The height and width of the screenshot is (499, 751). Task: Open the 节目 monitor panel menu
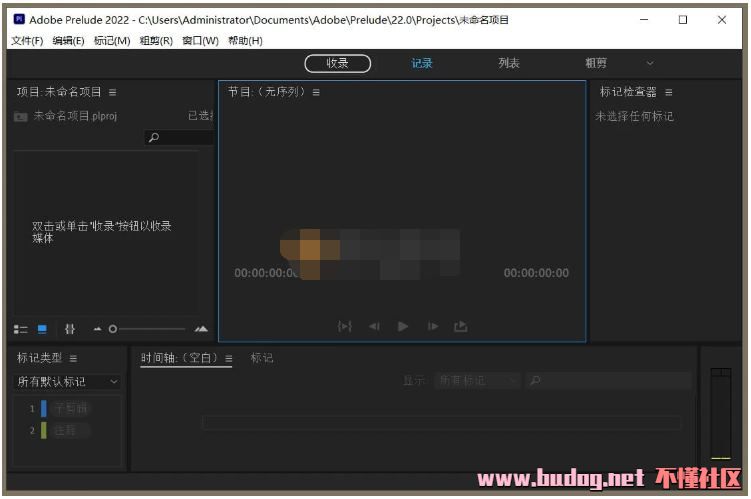[316, 92]
